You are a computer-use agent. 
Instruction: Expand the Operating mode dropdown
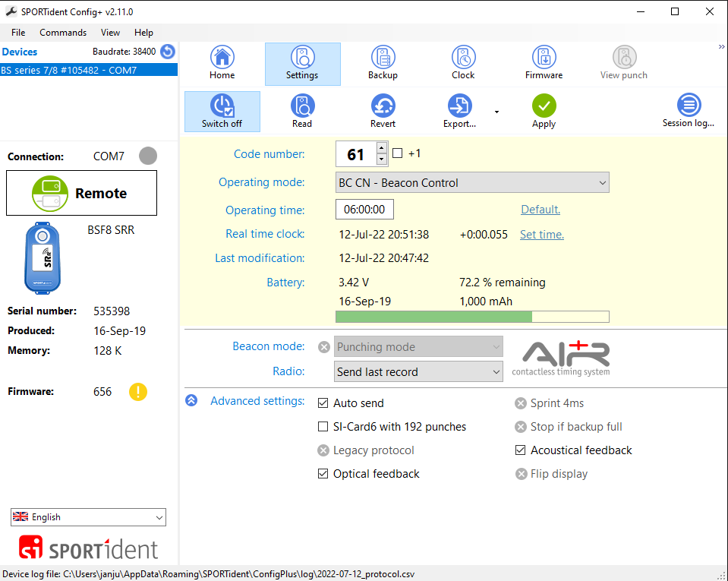click(472, 183)
